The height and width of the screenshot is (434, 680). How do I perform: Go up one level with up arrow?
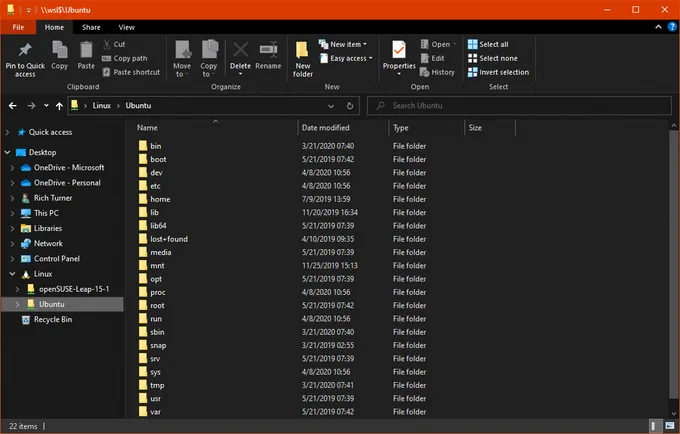pyautogui.click(x=59, y=105)
